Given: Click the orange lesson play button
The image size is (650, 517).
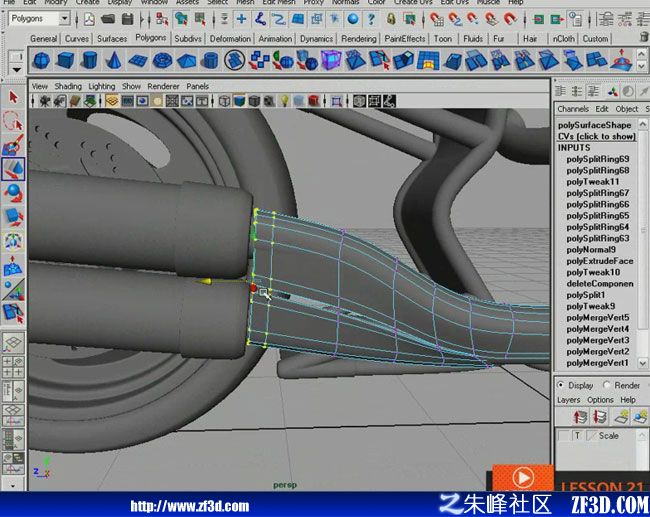Looking at the screenshot, I should coord(523,478).
